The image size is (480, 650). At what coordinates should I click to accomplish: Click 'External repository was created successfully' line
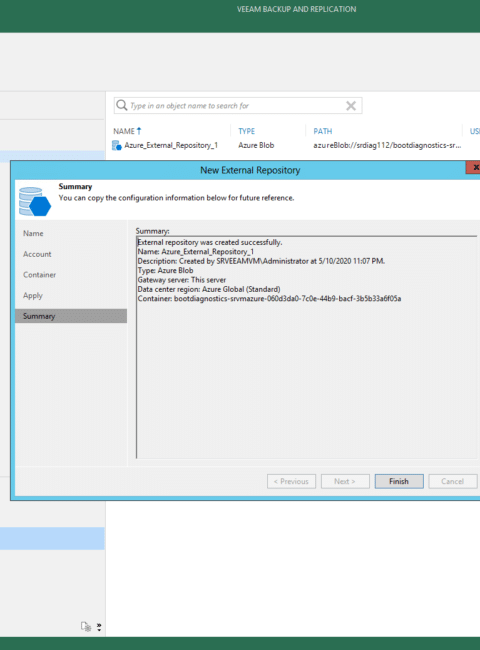pyautogui.click(x=210, y=243)
